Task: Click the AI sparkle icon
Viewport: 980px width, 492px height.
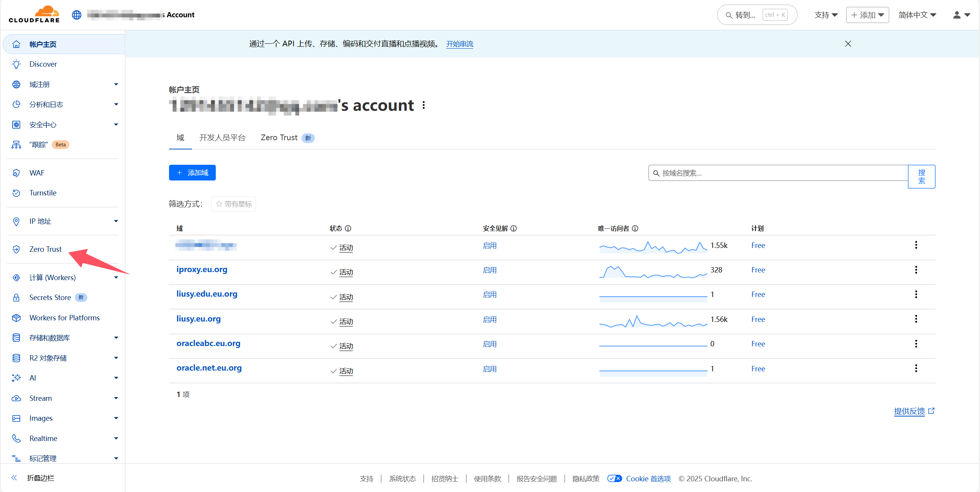Action: [16, 378]
